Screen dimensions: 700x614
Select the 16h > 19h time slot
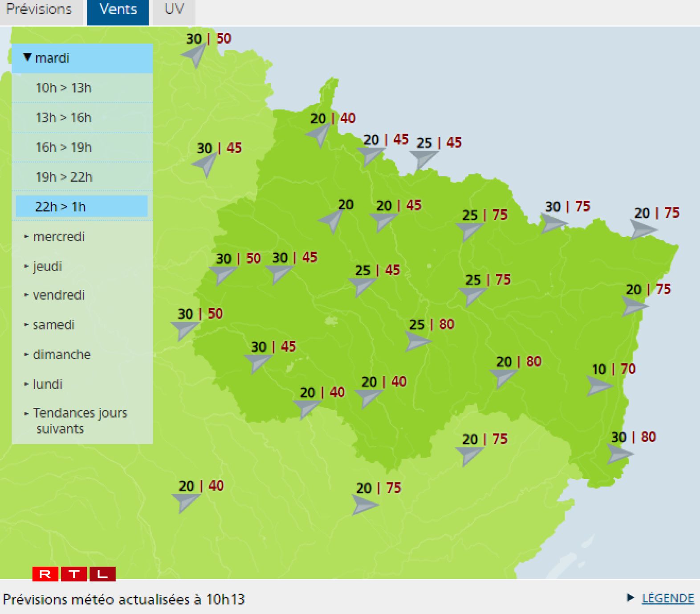tap(64, 147)
